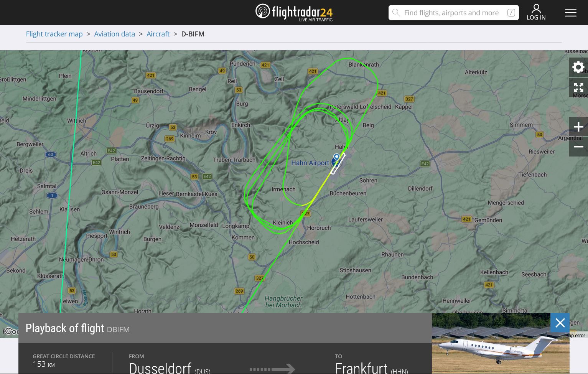The image size is (588, 374).
Task: Click the Morbach Hangbrücher label
Action: coord(283,302)
